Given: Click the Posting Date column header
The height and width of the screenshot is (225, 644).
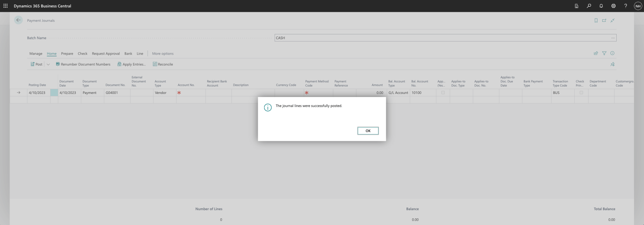Looking at the screenshot, I should 37,85.
